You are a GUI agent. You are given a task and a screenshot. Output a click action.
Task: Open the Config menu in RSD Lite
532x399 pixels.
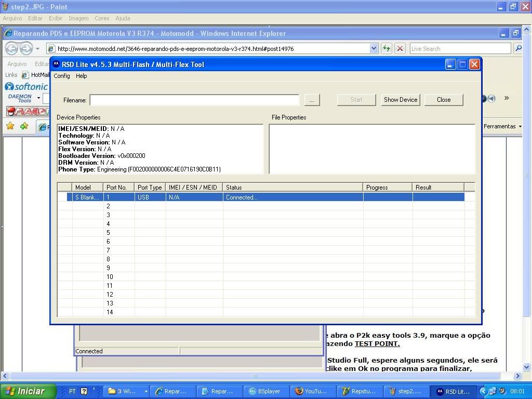click(62, 76)
